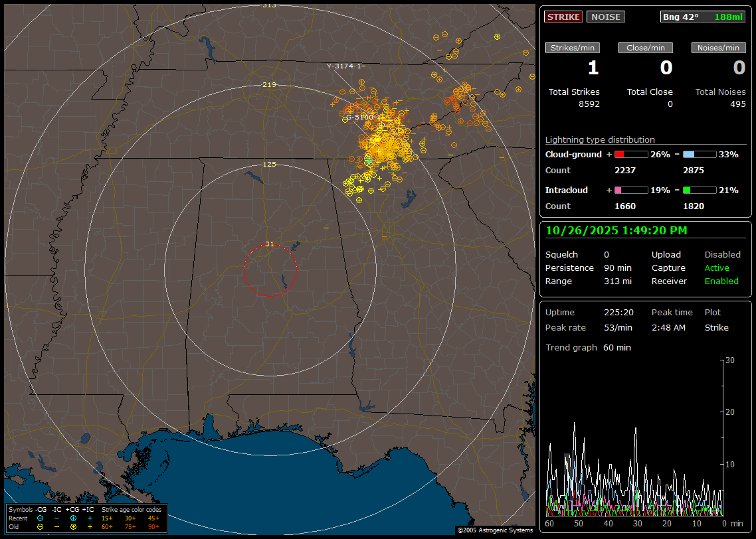
Task: Click the Noises/min button
Action: 718,48
